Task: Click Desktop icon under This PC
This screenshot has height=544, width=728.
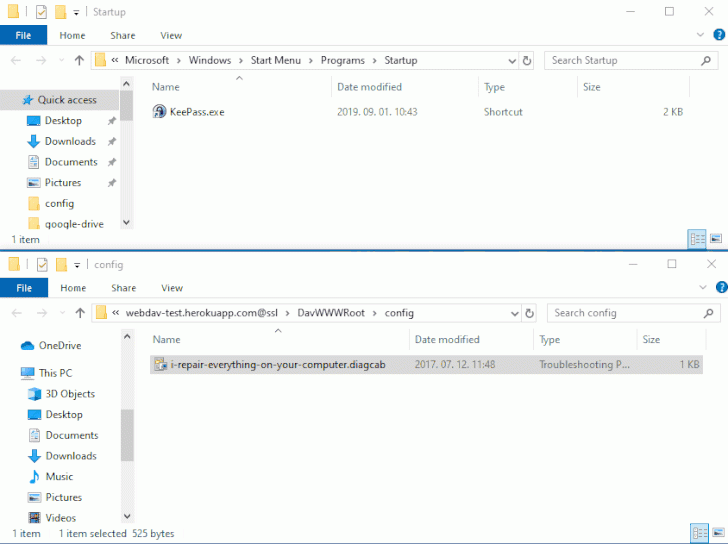Action: pos(34,414)
